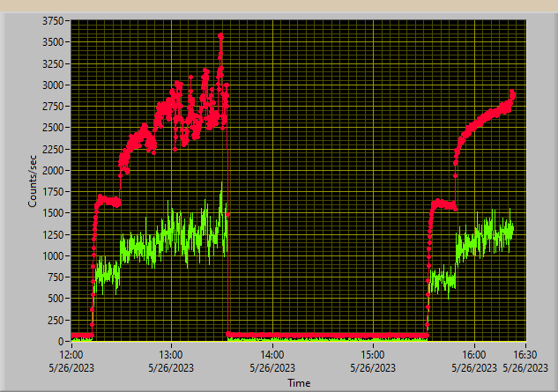Click the date under the 14:00 label
This screenshot has height=392, width=558.
(272, 368)
